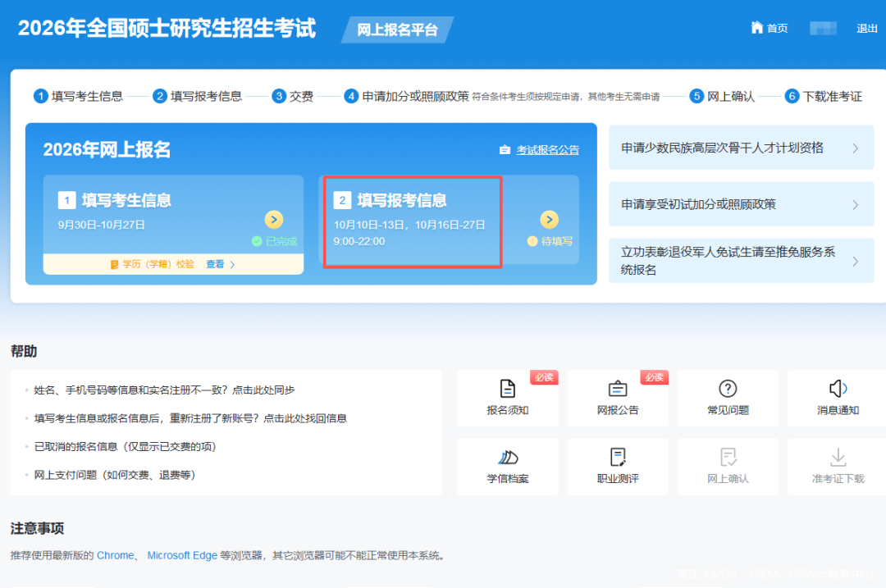886x588 pixels.
Task: Click the 注意事项 section heading
Action: tap(37, 529)
